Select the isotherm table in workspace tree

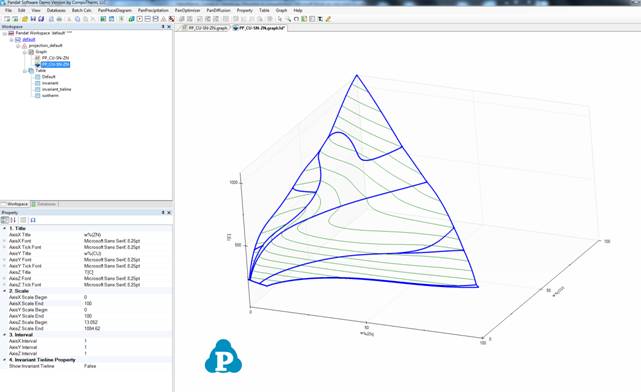(x=50, y=96)
